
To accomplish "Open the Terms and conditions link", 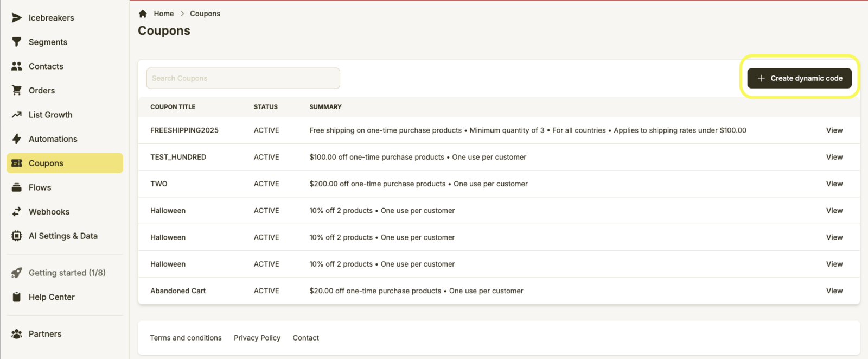I will click(x=186, y=338).
